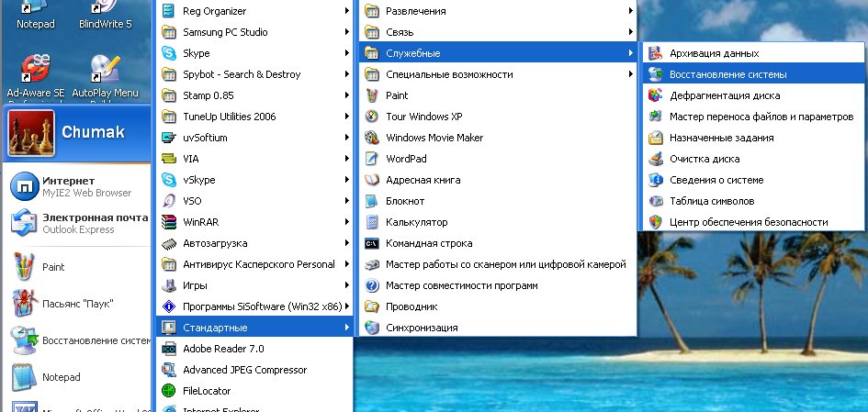Click the Adobe Reader 7.0 icon

169,349
